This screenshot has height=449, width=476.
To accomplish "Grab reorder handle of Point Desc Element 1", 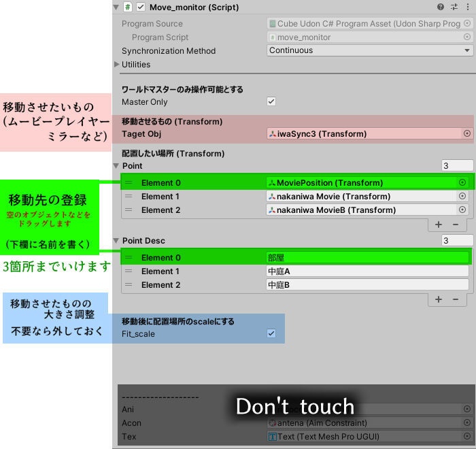I will pos(129,271).
